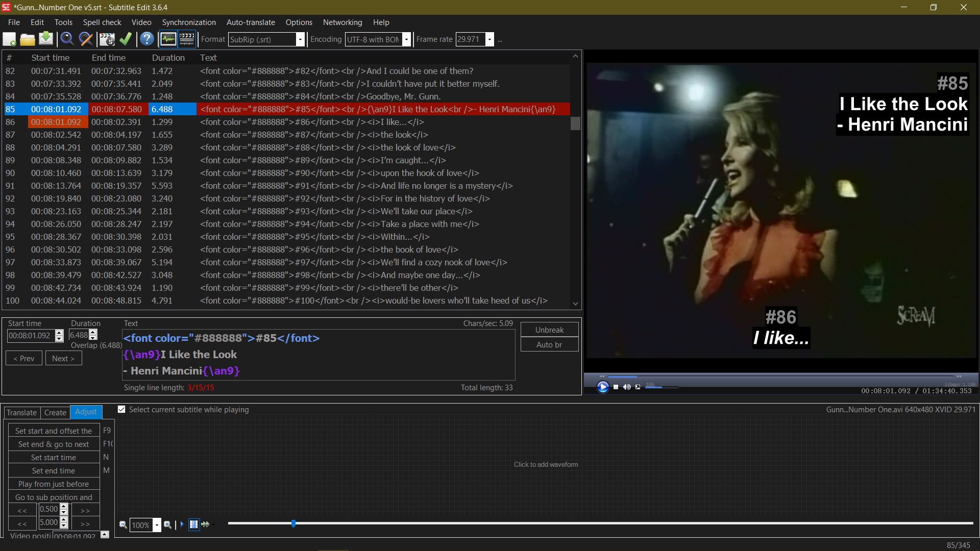This screenshot has width=980, height=551.
Task: Open Help with the blue question mark icon
Action: tap(147, 39)
